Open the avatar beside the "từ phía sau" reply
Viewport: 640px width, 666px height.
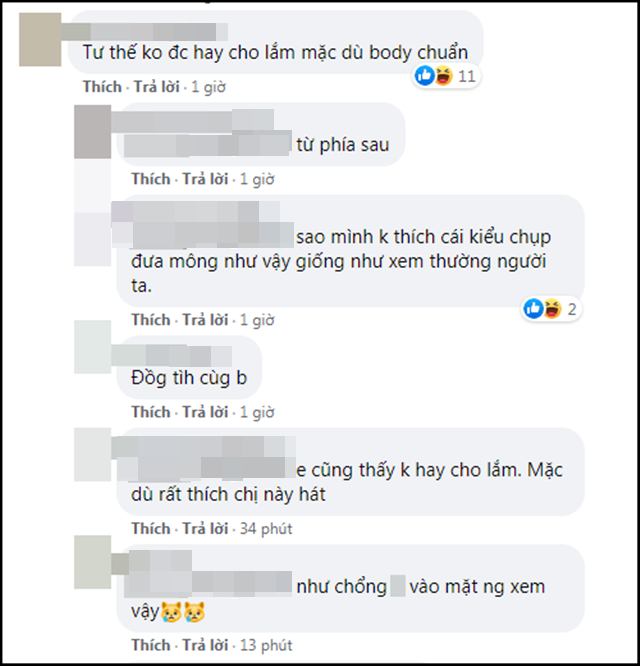point(93,130)
